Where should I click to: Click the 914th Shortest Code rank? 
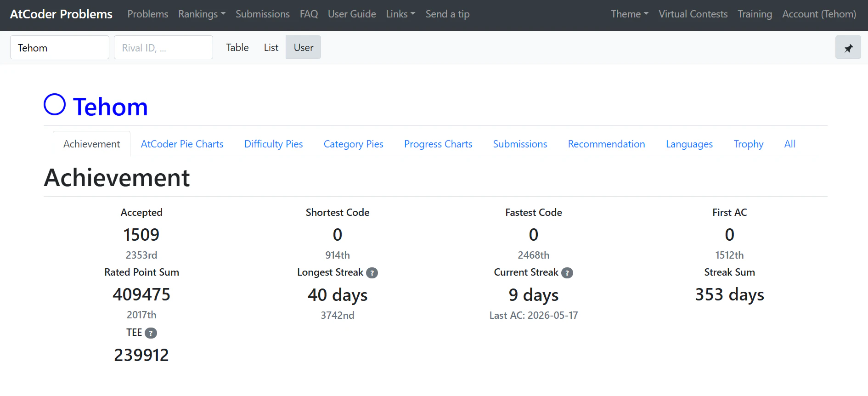tap(338, 255)
